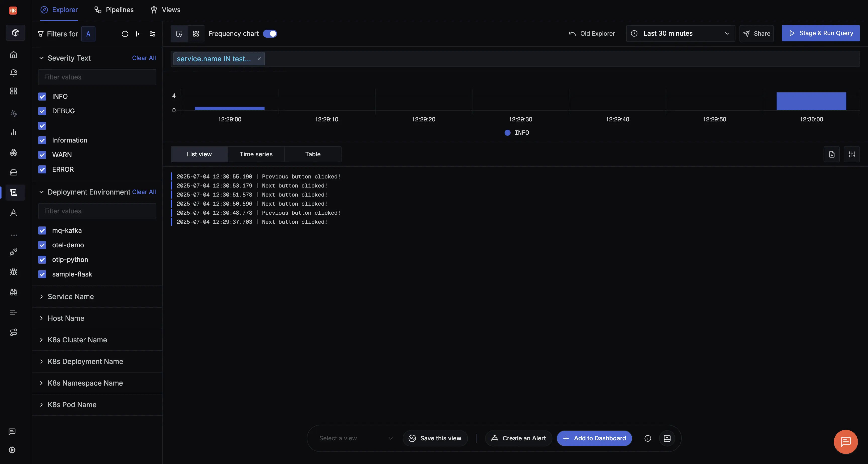The width and height of the screenshot is (868, 464).
Task: Uncheck the otel-demo environment checkbox
Action: coord(42,245)
